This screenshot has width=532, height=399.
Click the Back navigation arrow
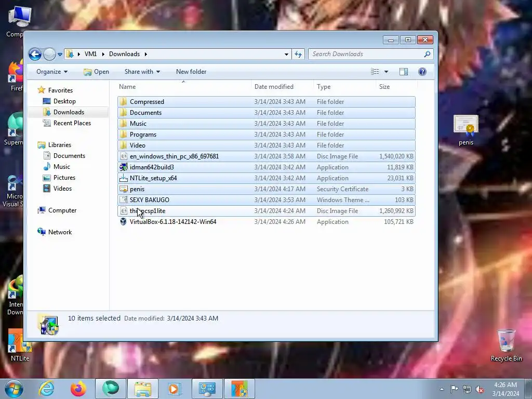click(35, 54)
